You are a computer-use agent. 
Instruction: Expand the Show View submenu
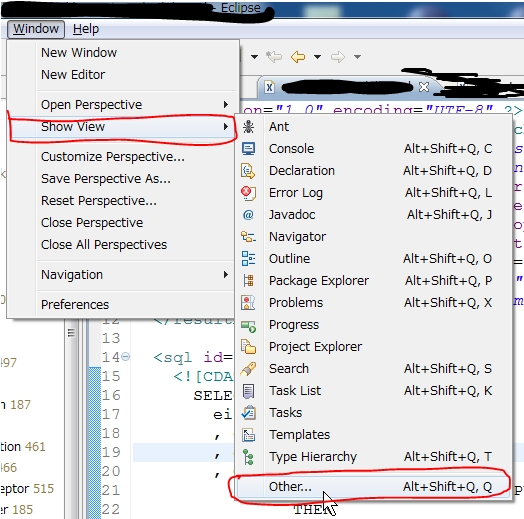[226, 127]
